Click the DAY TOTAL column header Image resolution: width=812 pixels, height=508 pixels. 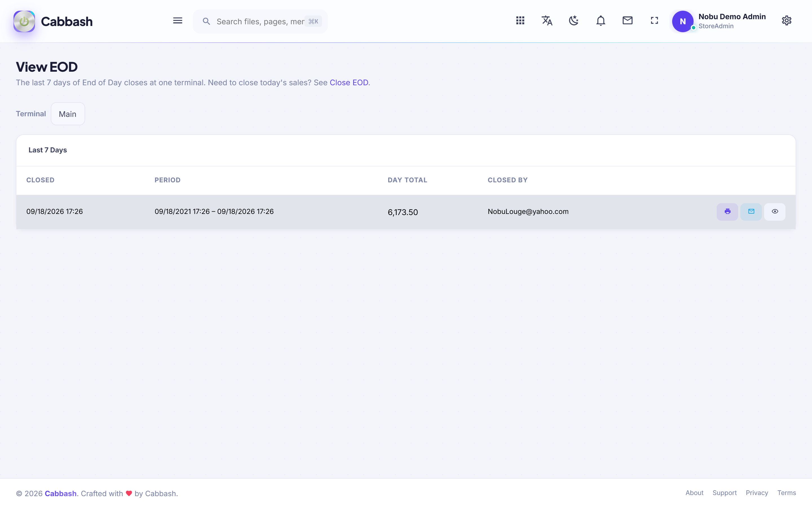coord(407,180)
